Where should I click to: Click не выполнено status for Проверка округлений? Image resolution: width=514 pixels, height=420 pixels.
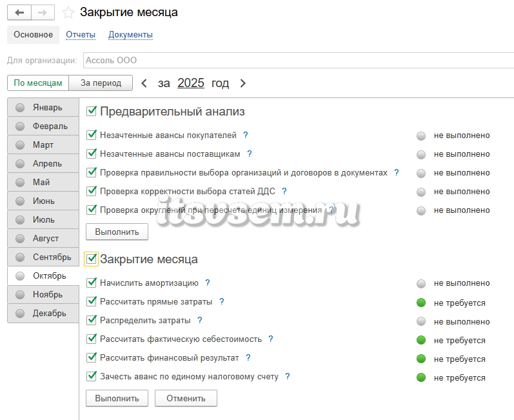pyautogui.click(x=462, y=210)
